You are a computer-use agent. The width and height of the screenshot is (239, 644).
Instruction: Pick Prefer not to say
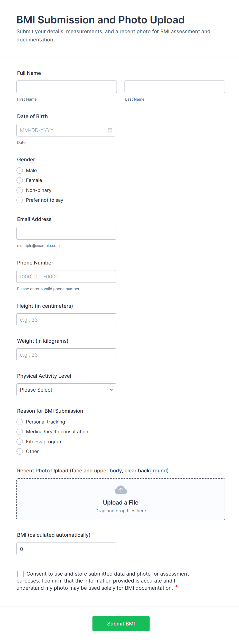20,200
